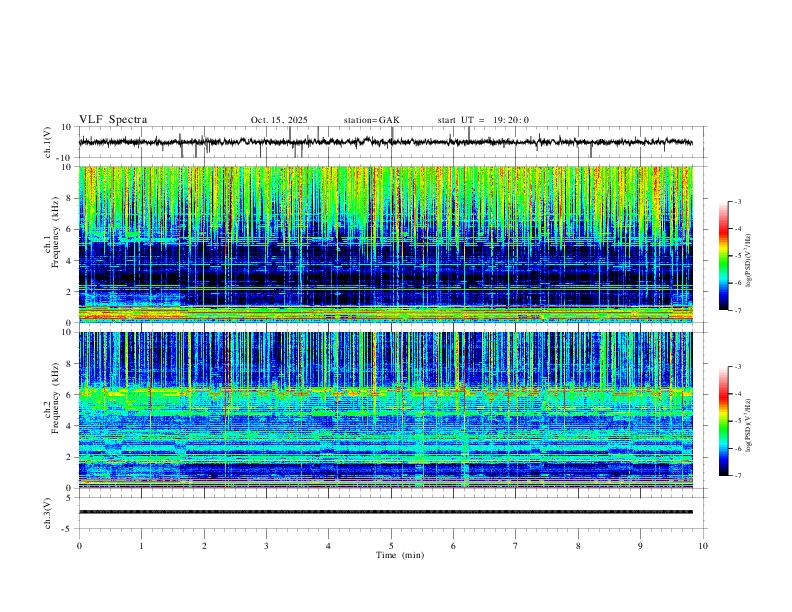Click the "station=GAK" header text
This screenshot has width=792, height=612.
(371, 120)
